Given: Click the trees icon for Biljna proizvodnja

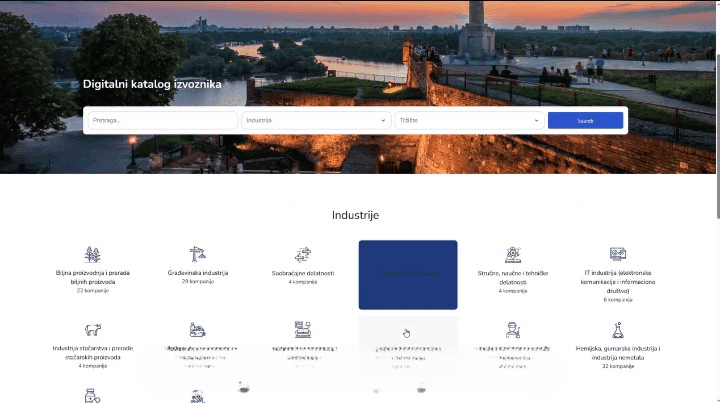Looking at the screenshot, I should point(93,254).
